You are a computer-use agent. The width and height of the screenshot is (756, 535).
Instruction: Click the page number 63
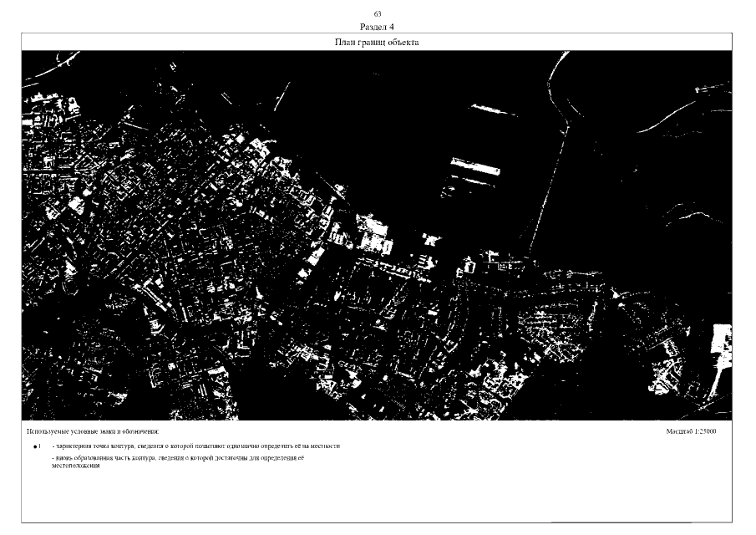378,15
